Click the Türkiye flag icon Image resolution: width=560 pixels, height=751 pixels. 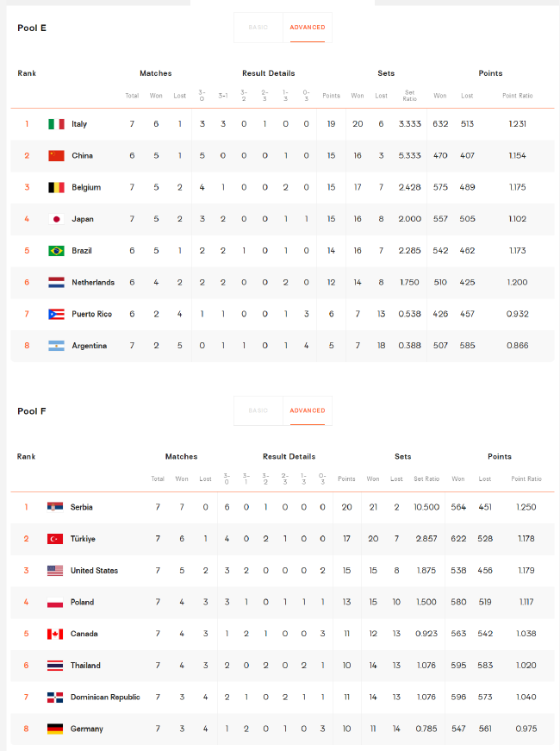55,539
